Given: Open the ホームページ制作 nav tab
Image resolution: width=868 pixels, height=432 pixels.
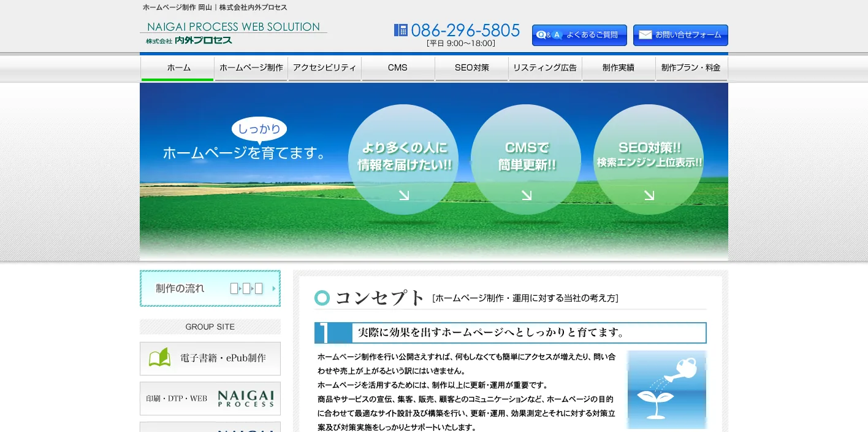Looking at the screenshot, I should [251, 68].
